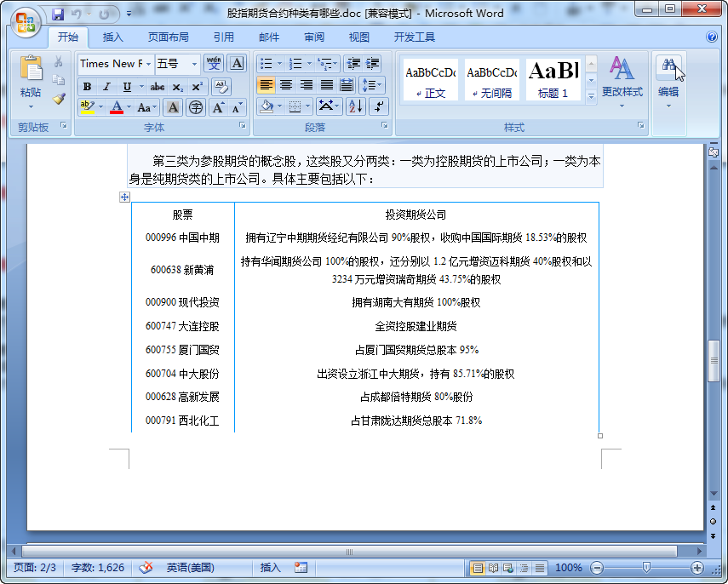This screenshot has height=584, width=728.
Task: Switch to the 页面布局 tab
Action: coord(168,37)
